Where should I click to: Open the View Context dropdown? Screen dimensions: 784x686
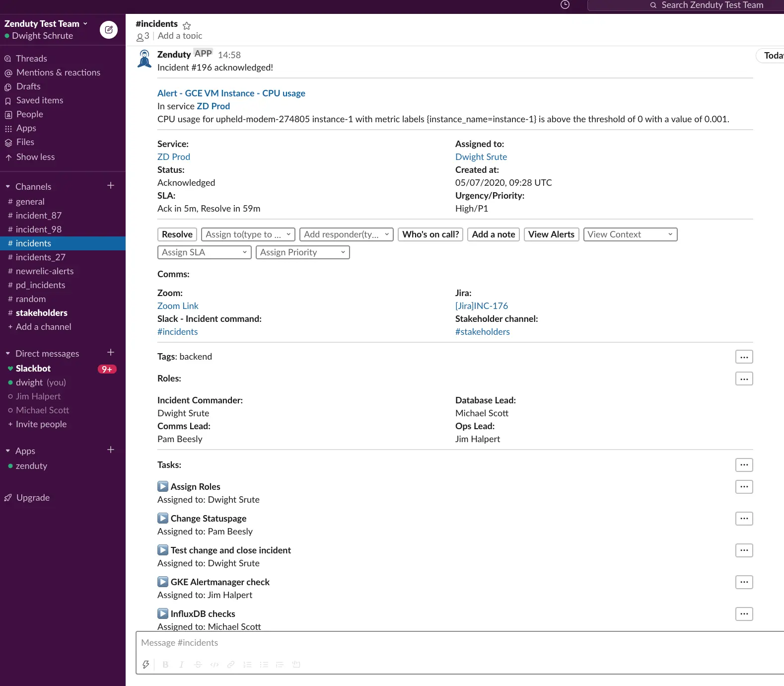(x=630, y=234)
